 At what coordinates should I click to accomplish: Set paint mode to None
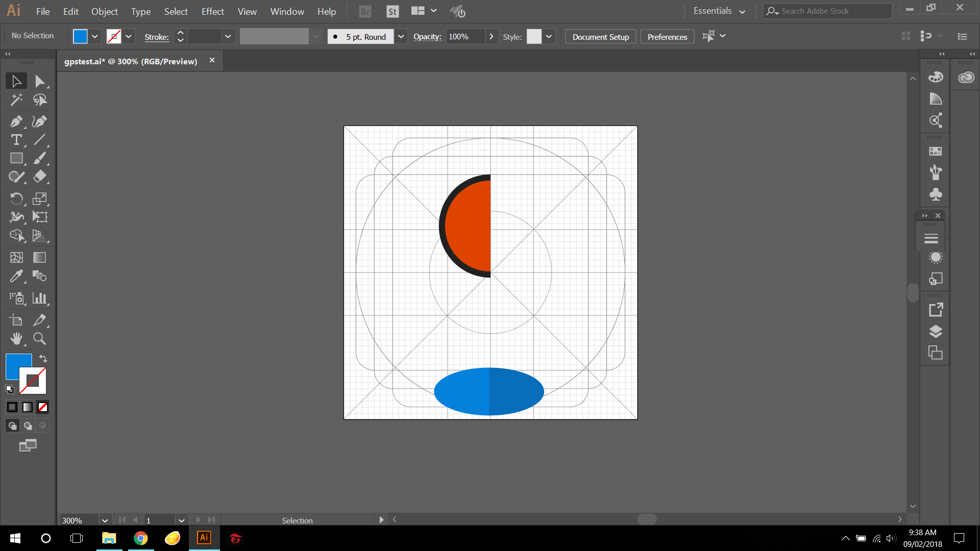pos(43,407)
